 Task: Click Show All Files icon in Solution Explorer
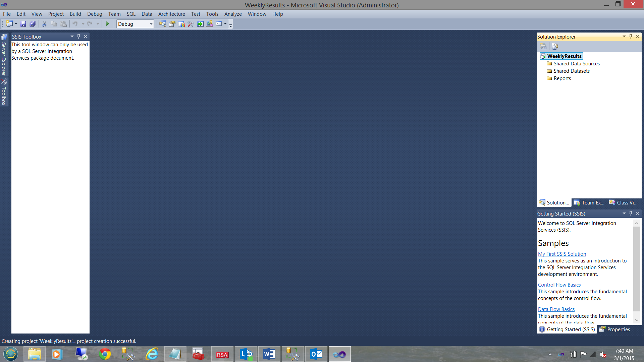pos(555,46)
